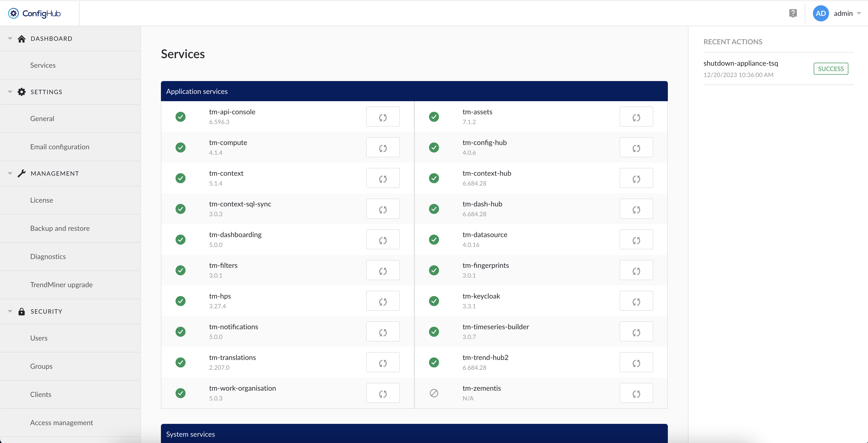Open the Clients page

[70, 394]
